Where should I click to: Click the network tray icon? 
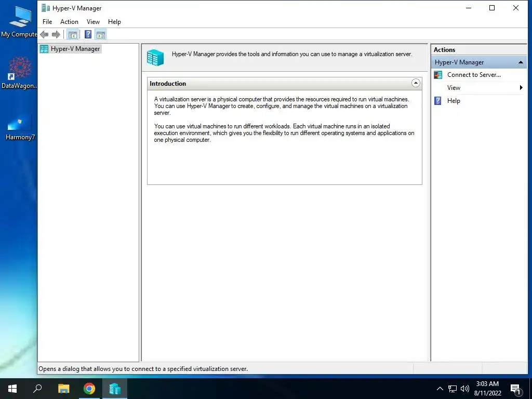pos(453,389)
